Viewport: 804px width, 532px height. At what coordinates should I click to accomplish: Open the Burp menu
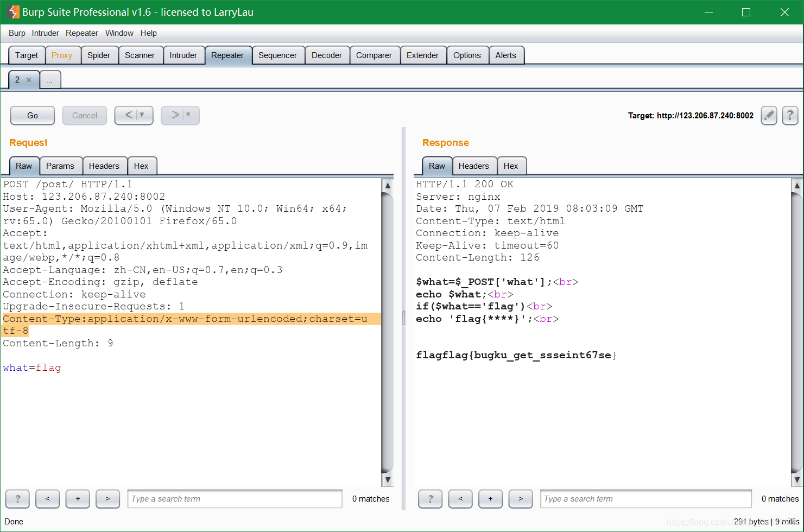(x=17, y=33)
